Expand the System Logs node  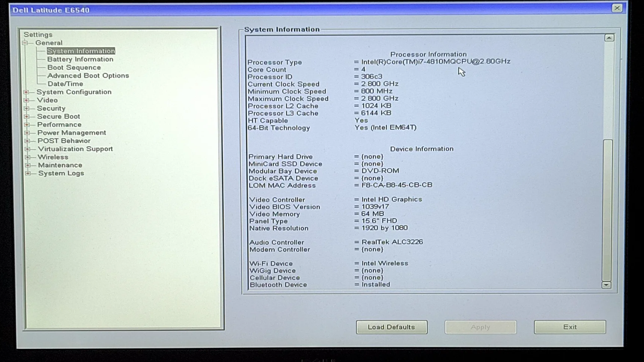[28, 173]
